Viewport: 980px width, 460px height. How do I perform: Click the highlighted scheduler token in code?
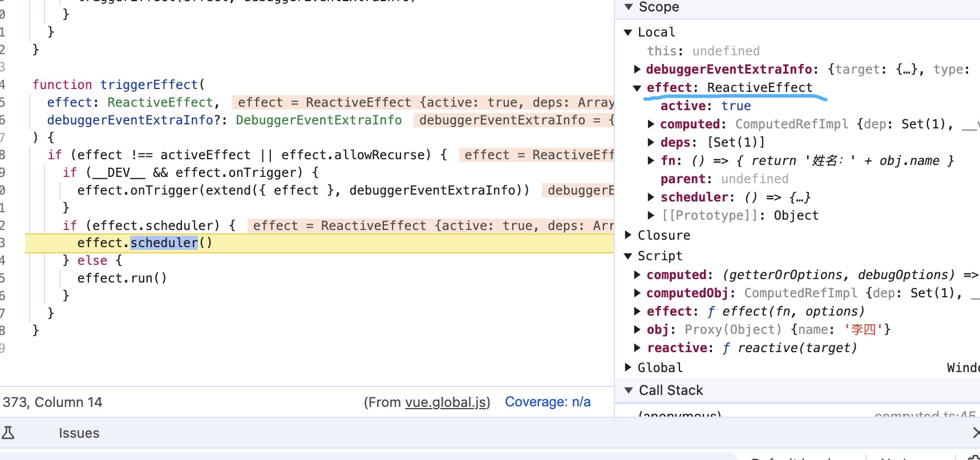click(164, 243)
